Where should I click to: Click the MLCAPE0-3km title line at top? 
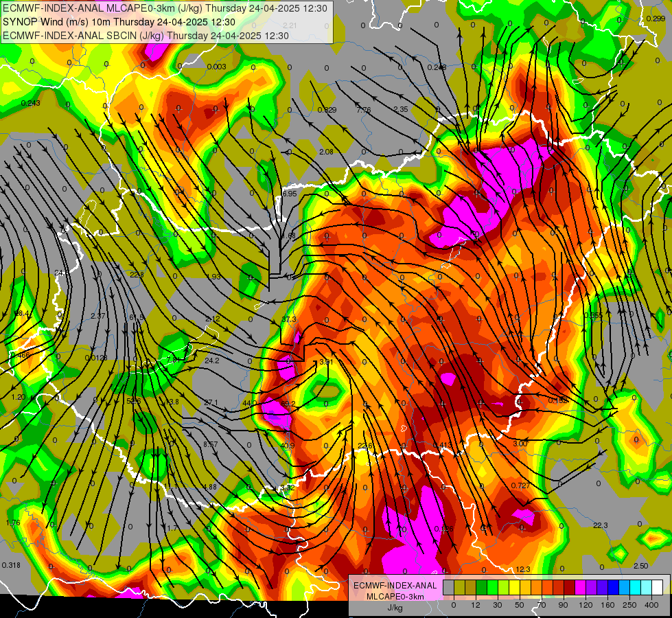click(165, 8)
